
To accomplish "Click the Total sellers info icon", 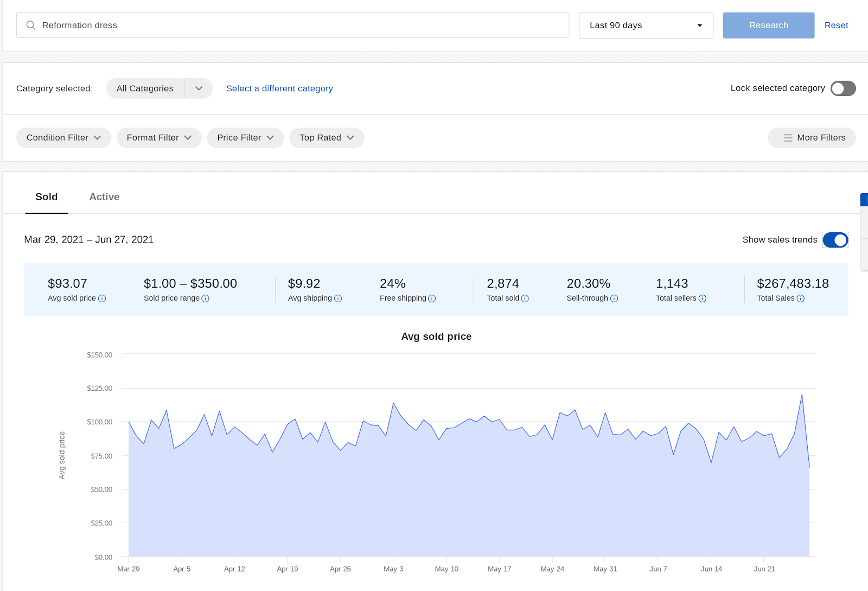I will (x=702, y=298).
